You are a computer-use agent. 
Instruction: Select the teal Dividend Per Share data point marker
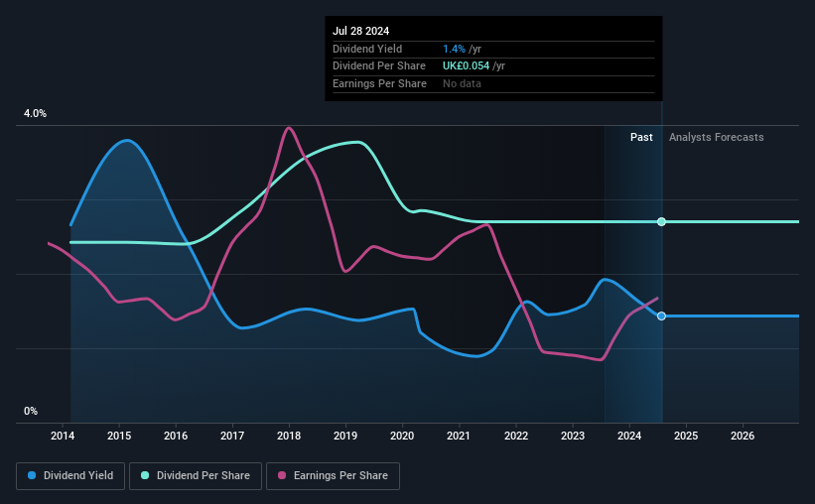(x=661, y=222)
